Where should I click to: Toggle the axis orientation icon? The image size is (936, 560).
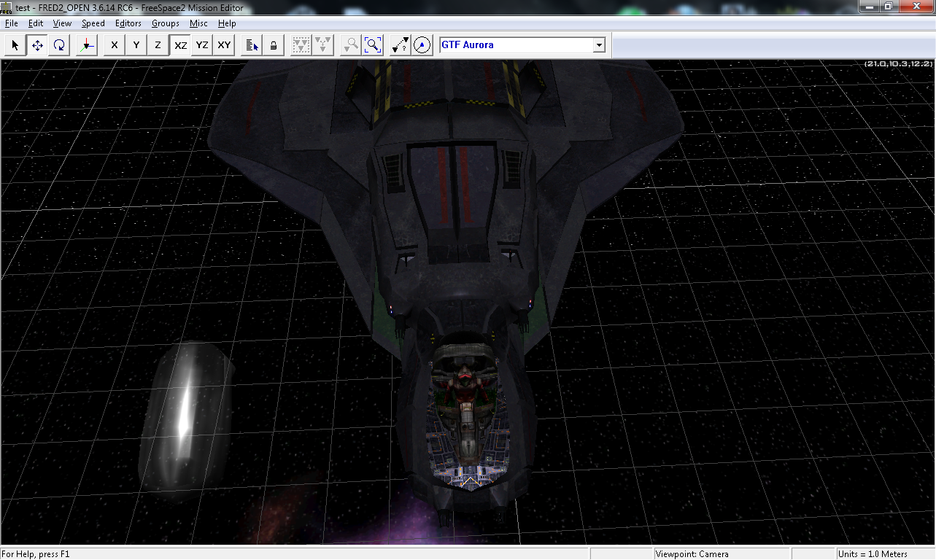[86, 45]
